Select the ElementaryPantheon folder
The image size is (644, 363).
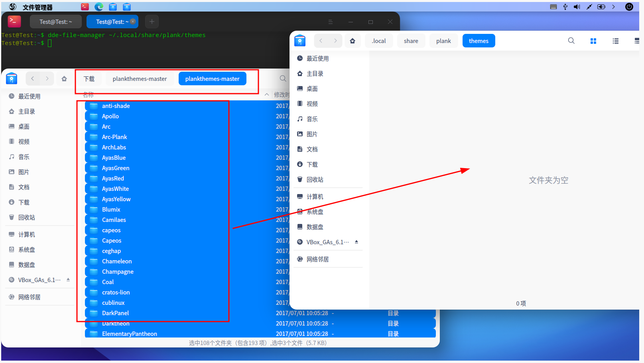click(260, 334)
